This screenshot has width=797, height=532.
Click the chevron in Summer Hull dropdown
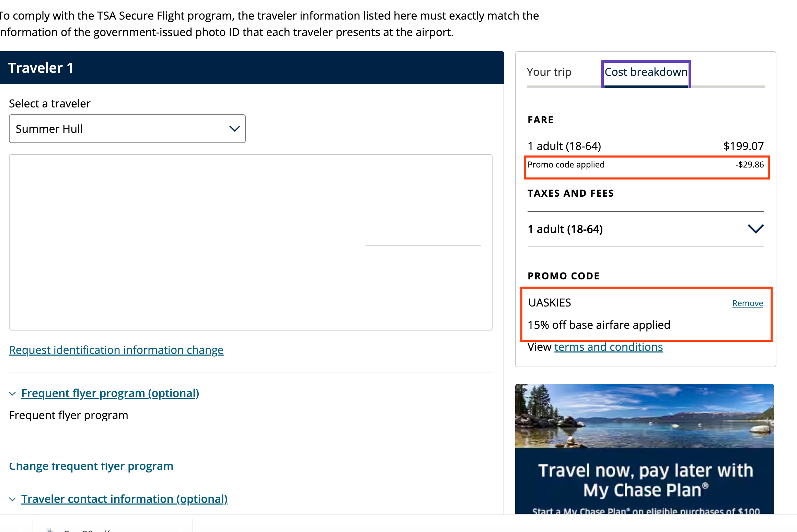pyautogui.click(x=234, y=129)
